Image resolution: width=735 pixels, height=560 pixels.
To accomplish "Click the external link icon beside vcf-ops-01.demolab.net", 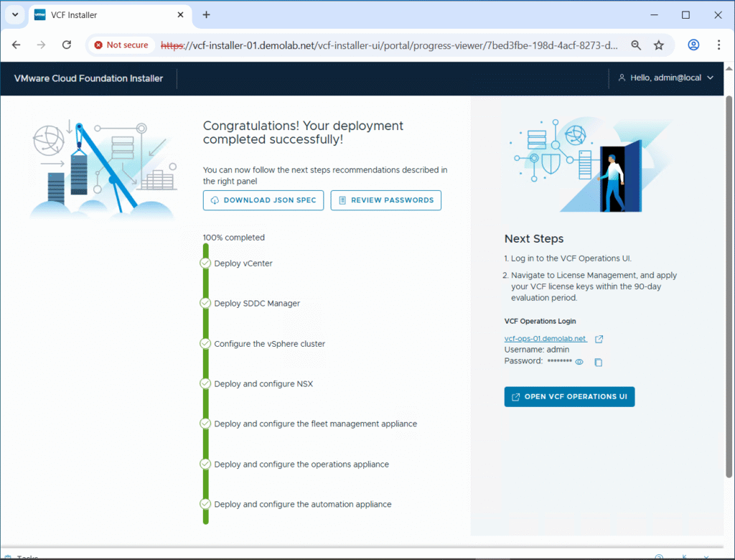I will coord(599,339).
